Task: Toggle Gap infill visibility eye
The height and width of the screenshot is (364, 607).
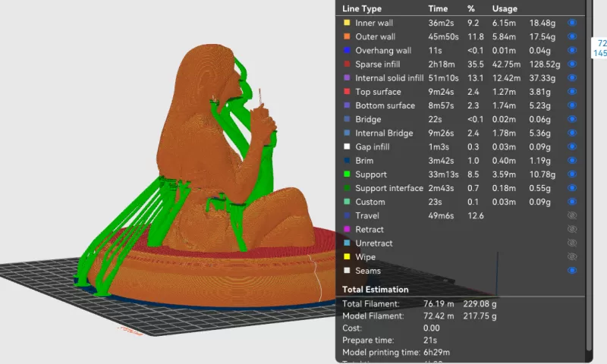Action: [x=572, y=146]
